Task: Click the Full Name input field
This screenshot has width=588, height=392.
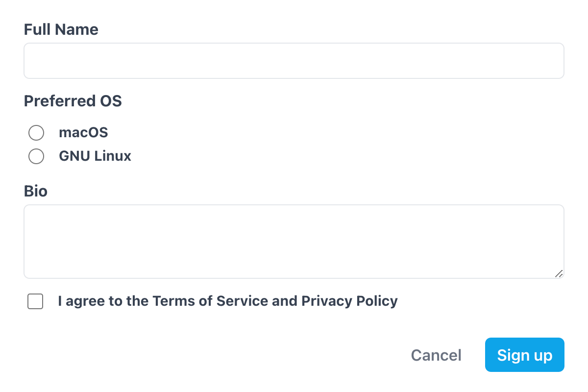Action: click(x=294, y=61)
